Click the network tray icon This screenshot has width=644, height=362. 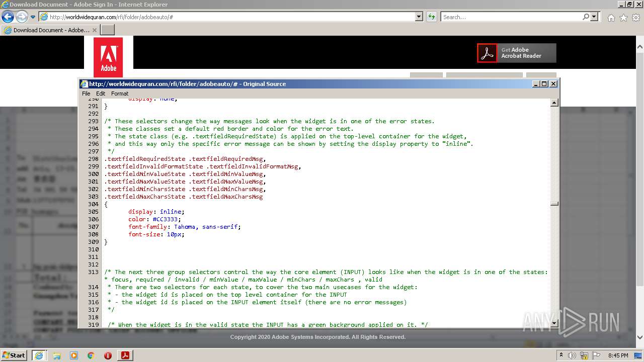[x=585, y=355]
